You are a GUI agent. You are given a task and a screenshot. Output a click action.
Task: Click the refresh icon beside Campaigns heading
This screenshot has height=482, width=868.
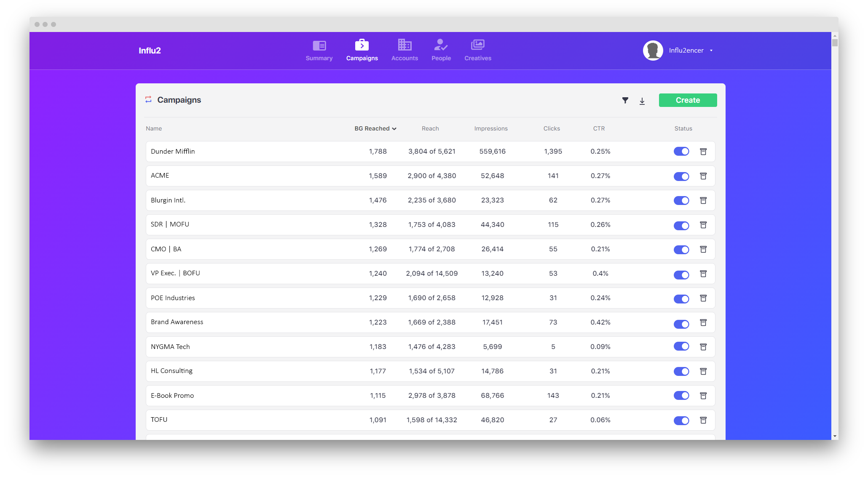148,99
